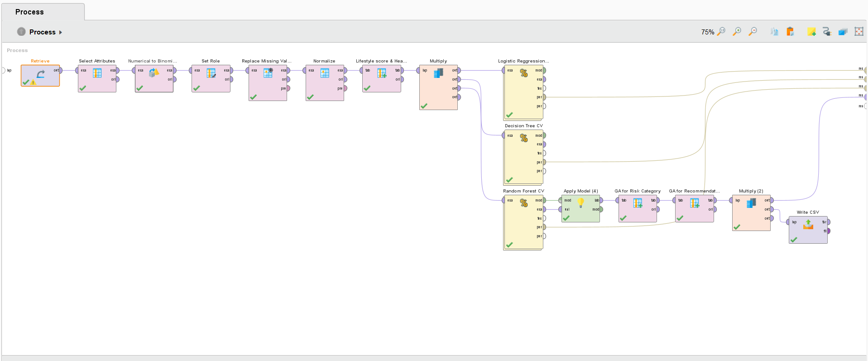Select the Multiply (2) operator
Screen dimensions: 868x361
[751, 213]
